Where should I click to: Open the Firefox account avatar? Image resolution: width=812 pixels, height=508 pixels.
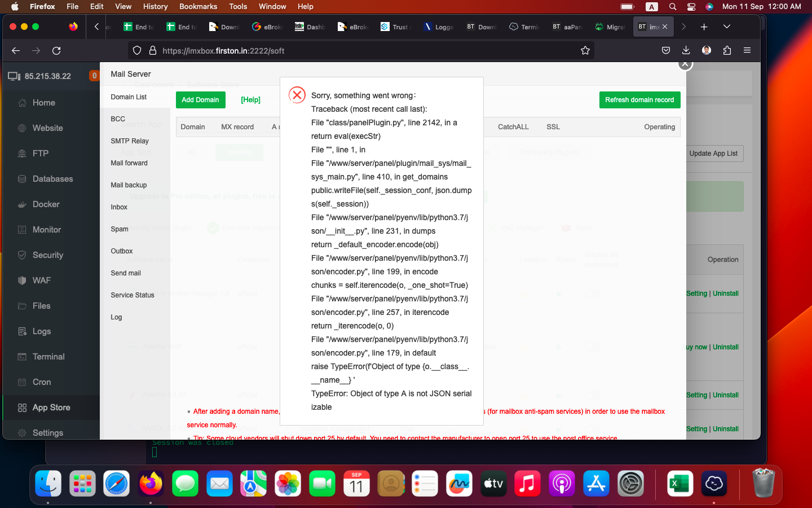[x=707, y=51]
